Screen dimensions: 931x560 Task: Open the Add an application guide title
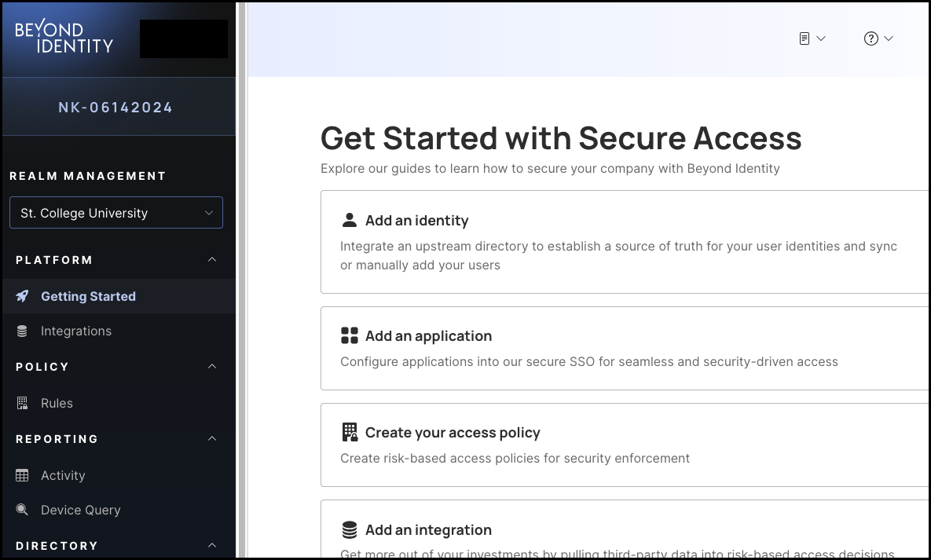pyautogui.click(x=428, y=335)
